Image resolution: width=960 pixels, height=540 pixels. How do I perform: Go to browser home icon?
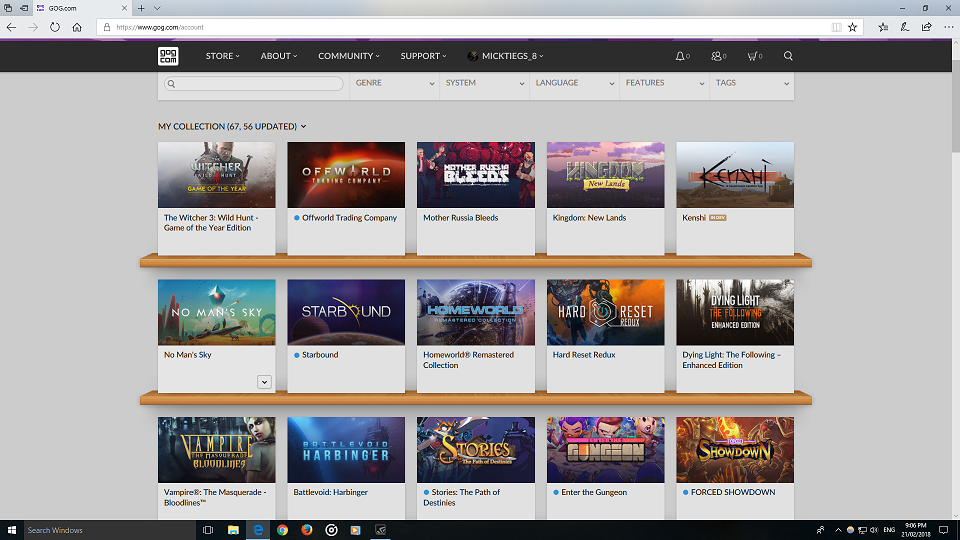tap(77, 27)
